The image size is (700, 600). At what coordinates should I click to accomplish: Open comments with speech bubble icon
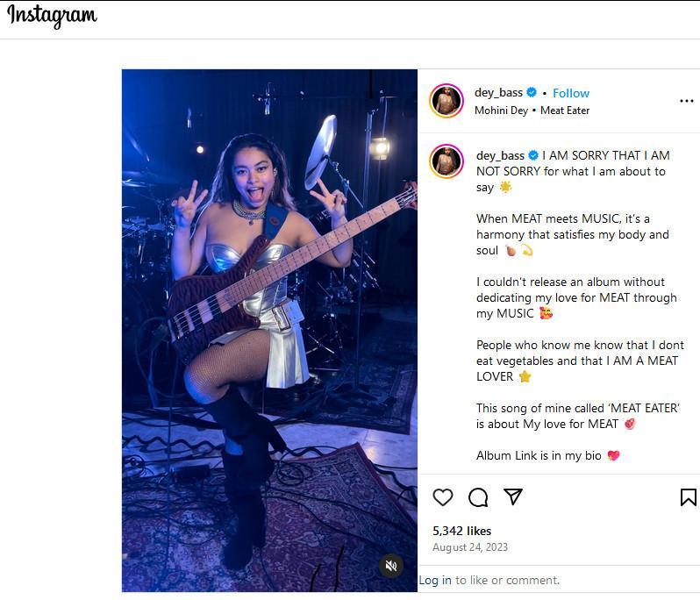(x=478, y=496)
